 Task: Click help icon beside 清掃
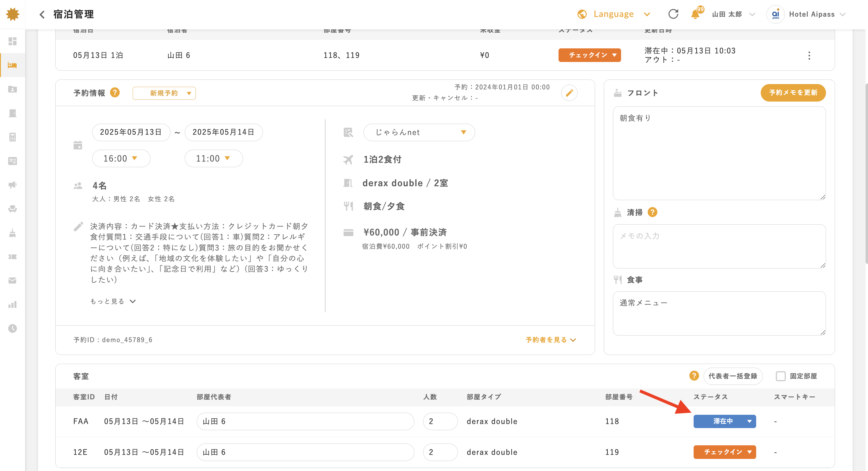[x=652, y=212]
